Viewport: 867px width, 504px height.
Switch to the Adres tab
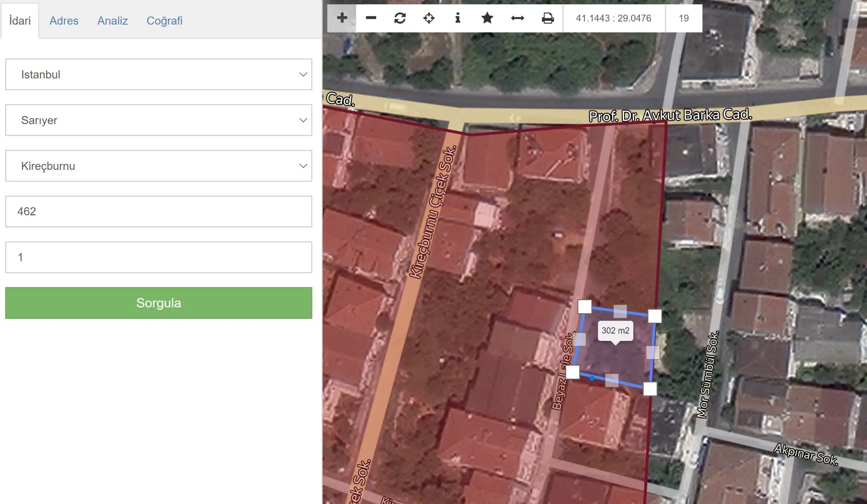pos(64,21)
